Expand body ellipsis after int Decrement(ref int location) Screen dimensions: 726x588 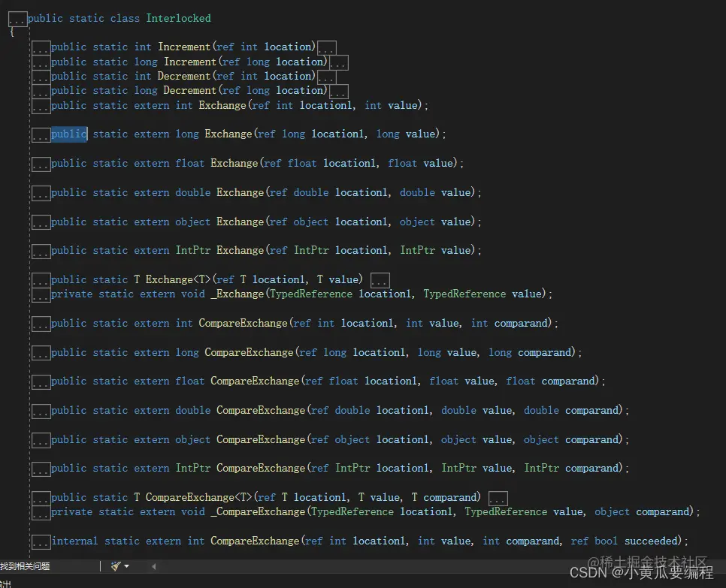point(327,77)
